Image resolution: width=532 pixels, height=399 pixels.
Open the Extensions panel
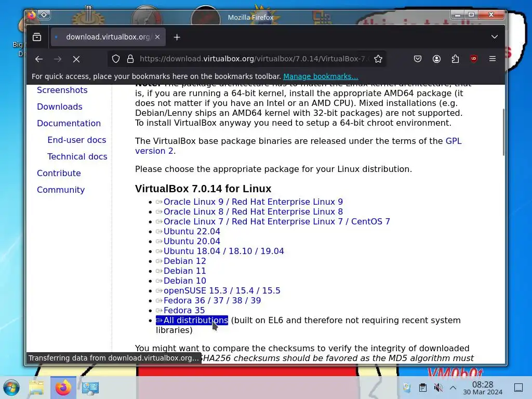coord(455,59)
